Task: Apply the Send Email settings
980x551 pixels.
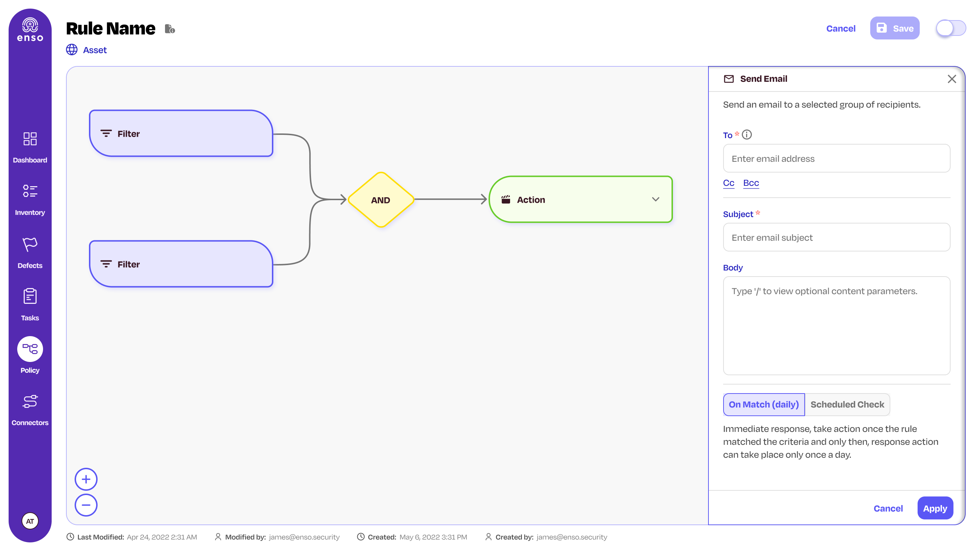Action: (x=935, y=508)
